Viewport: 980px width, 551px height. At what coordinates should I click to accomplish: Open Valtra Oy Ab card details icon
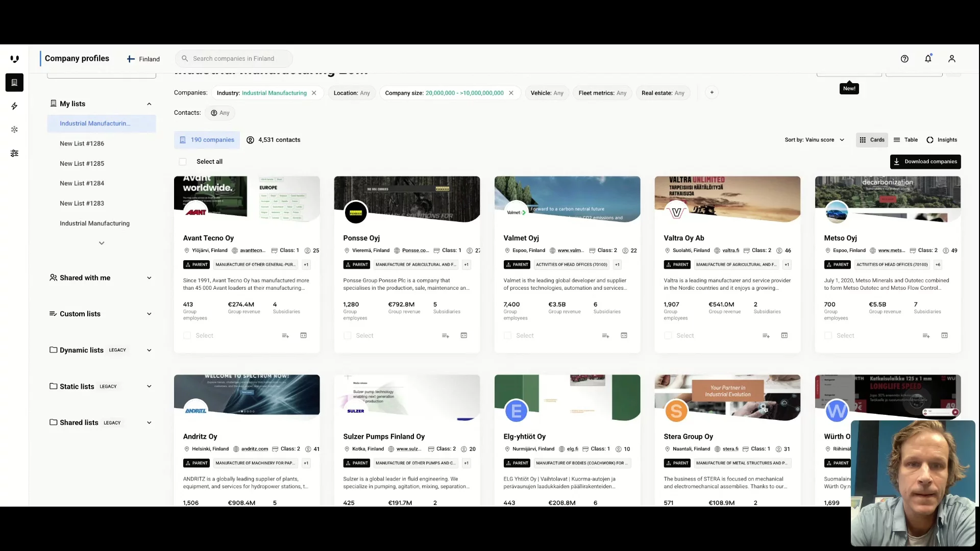784,336
